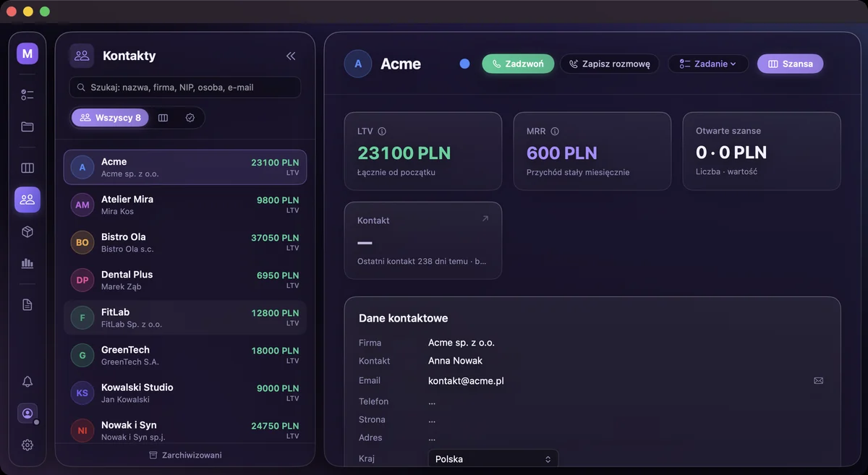The image size is (868, 475).
Task: Click the MRR info icon
Action: click(x=555, y=132)
